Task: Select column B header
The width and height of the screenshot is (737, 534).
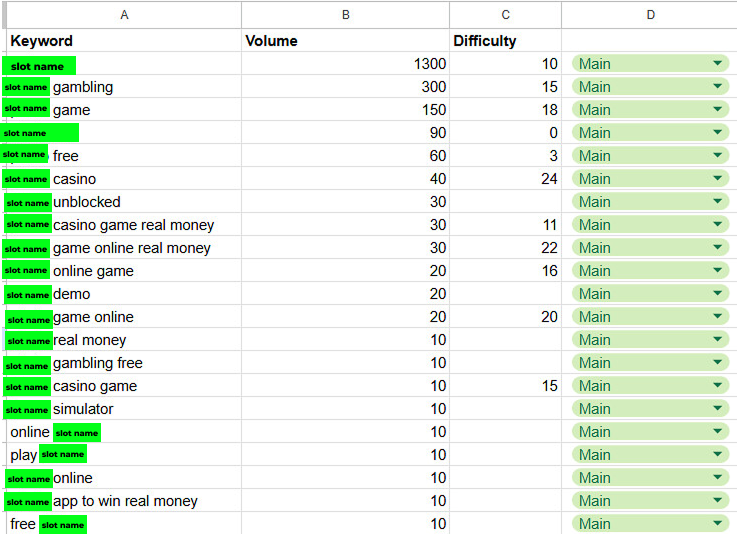Action: pos(345,15)
